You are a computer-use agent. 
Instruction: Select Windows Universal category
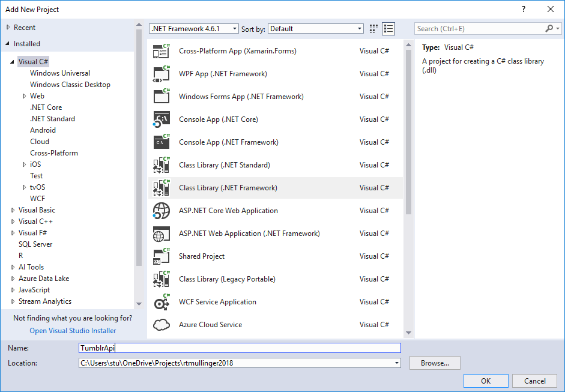tap(60, 73)
